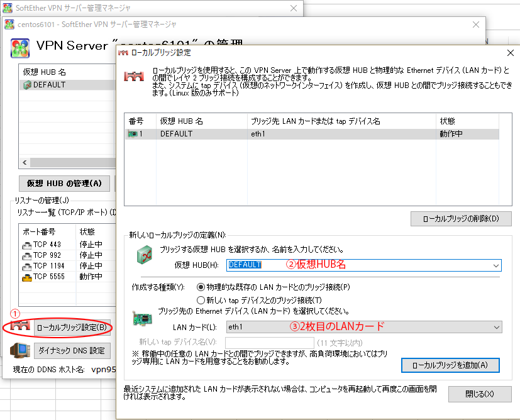Click the virtual HUB icon beside 仮想 HUB field
Viewport: 520px width, 420px height.
(x=146, y=255)
